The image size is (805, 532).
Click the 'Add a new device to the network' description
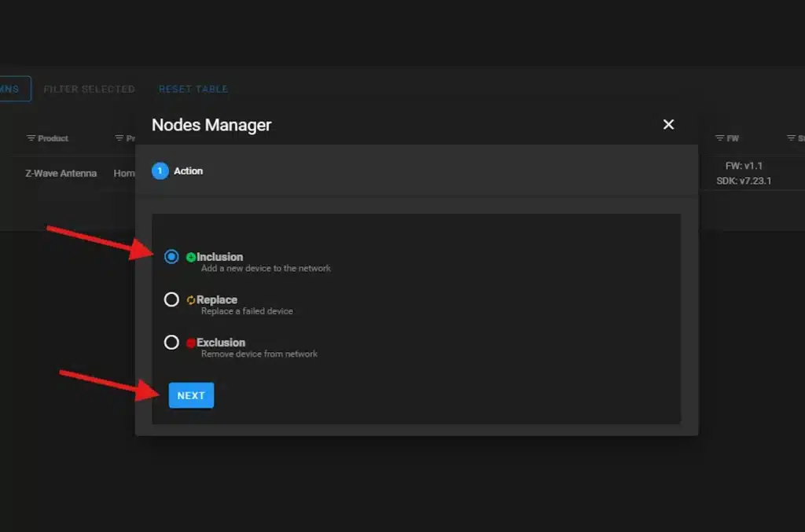point(266,268)
